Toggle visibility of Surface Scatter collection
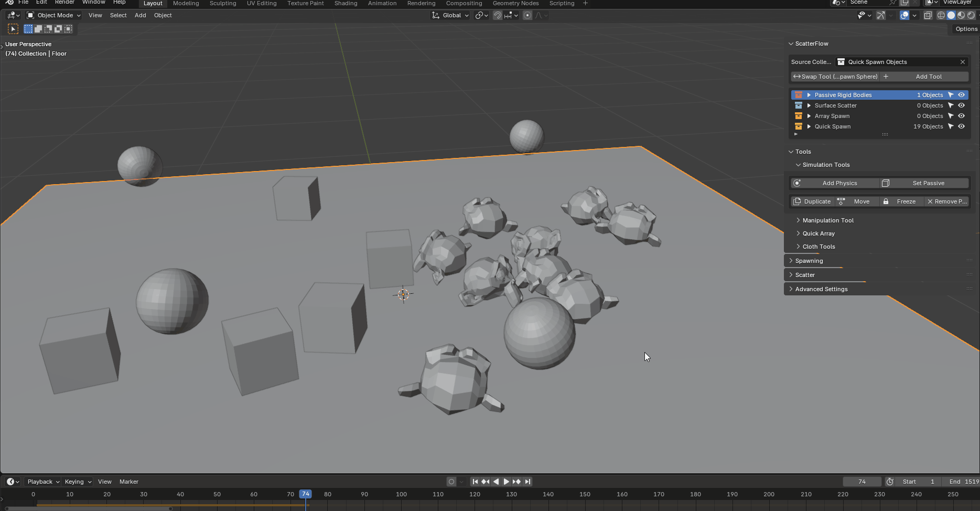This screenshot has width=980, height=511. pos(961,105)
